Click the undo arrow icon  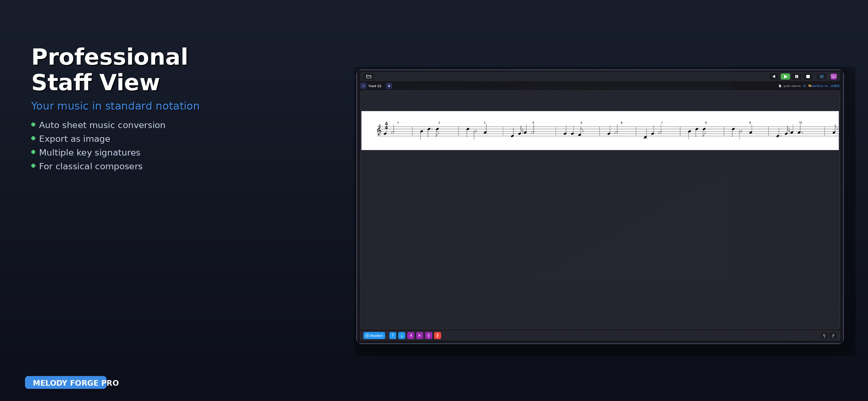click(824, 335)
